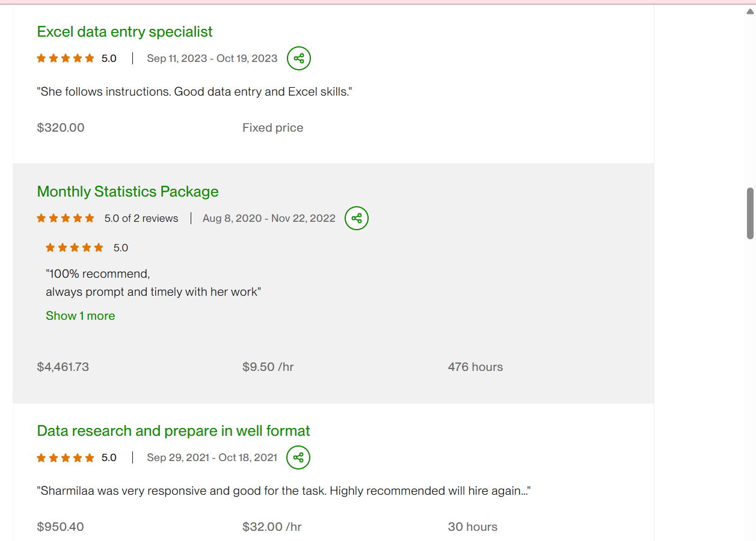
Task: Share the Data research job entry
Action: [298, 457]
